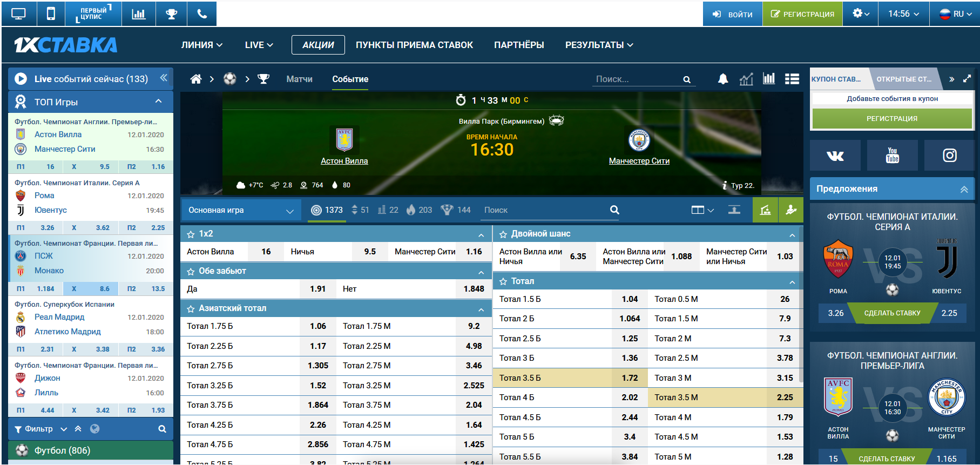This screenshot has width=980, height=465.
Task: Favorite the Двойной шанс market star
Action: pos(503,234)
